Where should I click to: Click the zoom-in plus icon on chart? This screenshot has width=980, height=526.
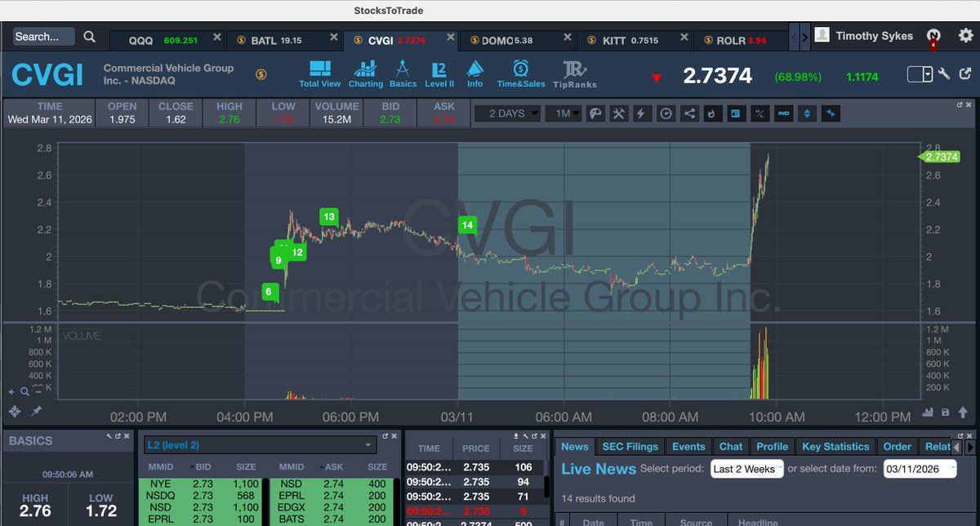11,392
